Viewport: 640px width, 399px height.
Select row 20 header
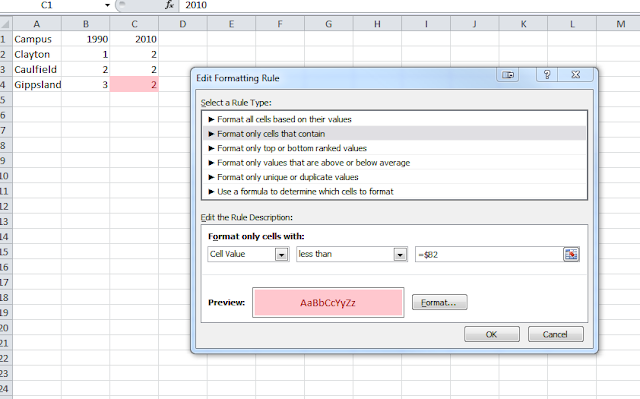(5, 328)
